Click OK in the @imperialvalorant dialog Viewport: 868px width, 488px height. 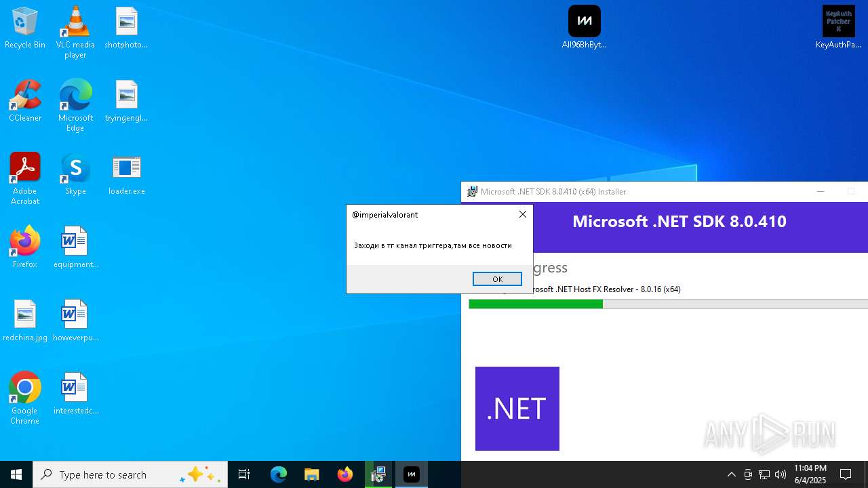tap(497, 279)
